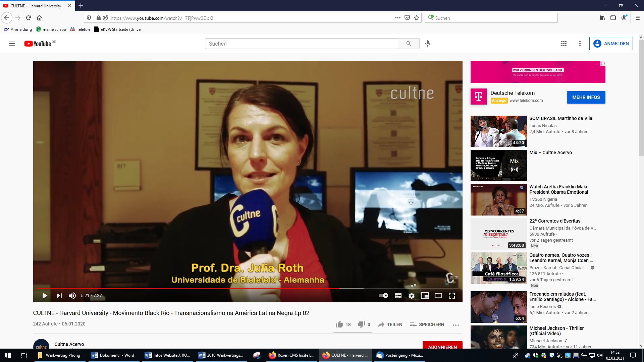Focus the YouTube search field
Screen dimensions: 644x362
[301, 44]
